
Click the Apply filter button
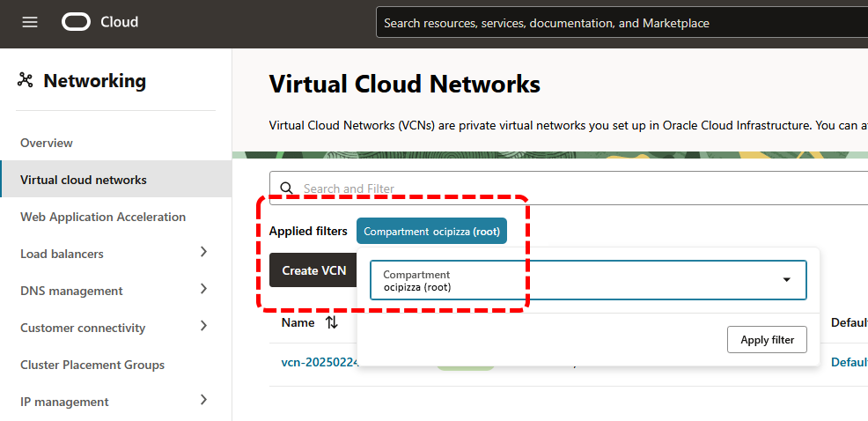point(767,339)
